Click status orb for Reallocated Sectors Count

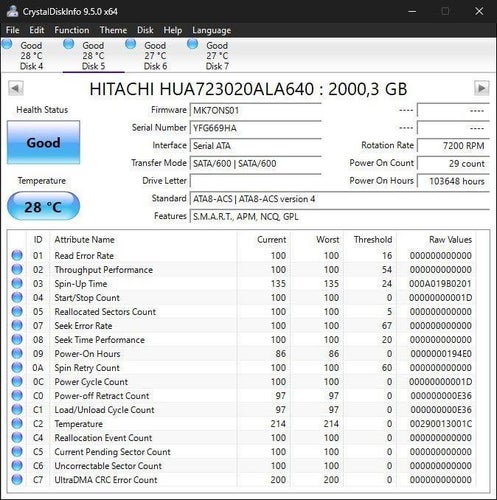17,311
